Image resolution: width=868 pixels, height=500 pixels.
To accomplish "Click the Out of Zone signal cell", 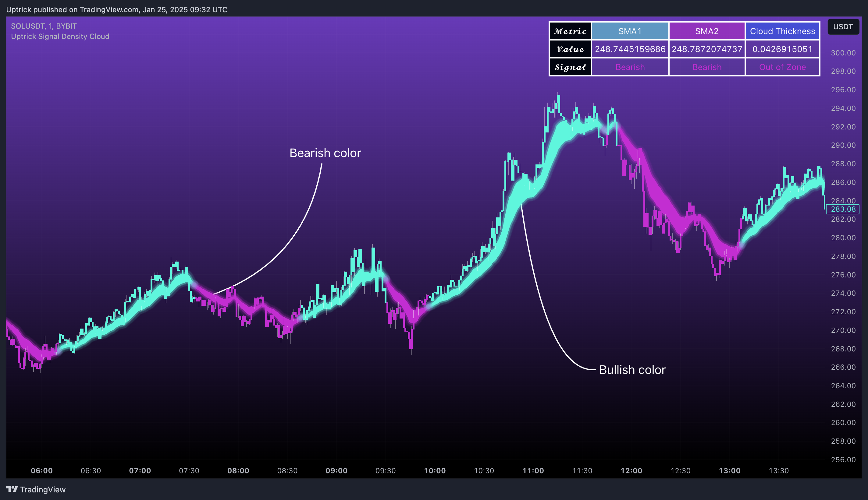I will 782,67.
